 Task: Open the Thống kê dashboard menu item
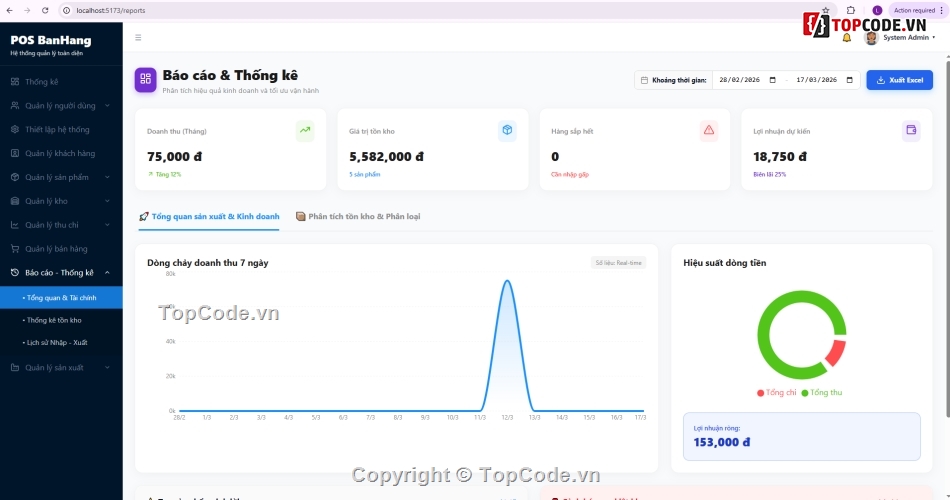(61, 82)
